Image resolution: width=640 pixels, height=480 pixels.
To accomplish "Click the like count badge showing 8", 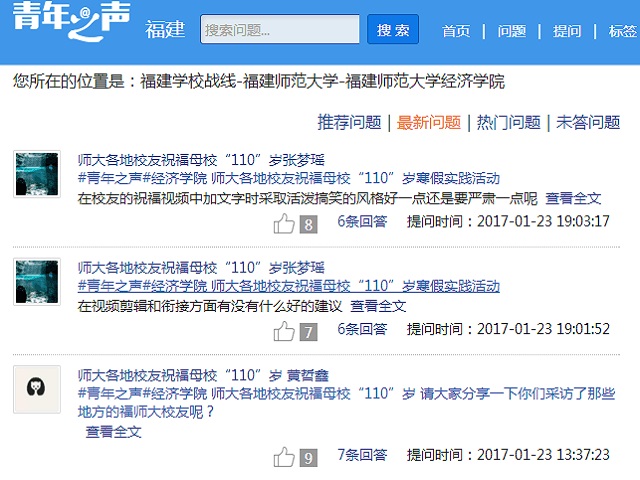I will (x=309, y=224).
